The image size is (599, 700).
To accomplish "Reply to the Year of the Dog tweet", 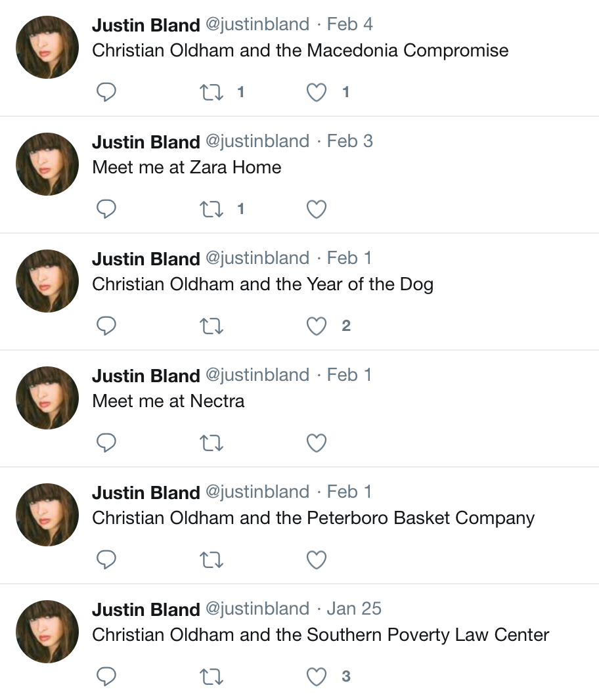I will (106, 326).
